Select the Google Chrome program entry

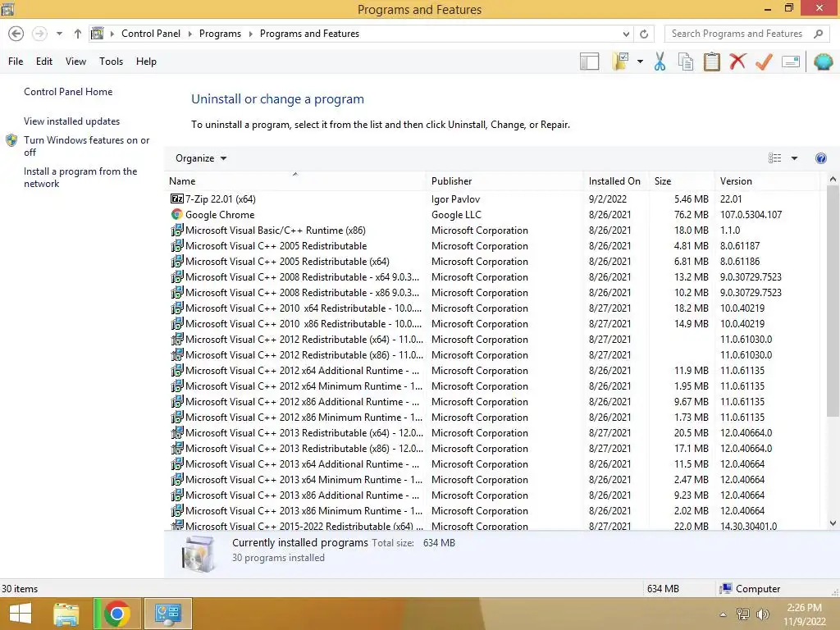tap(493, 215)
